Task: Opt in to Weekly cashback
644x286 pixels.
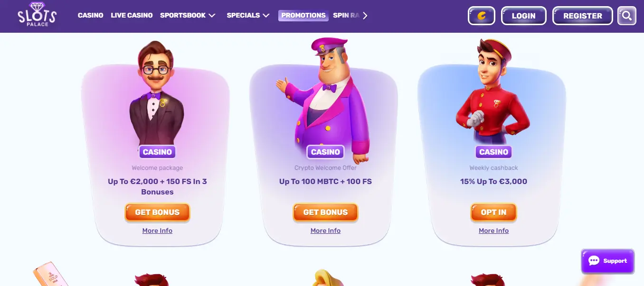Action: tap(493, 212)
